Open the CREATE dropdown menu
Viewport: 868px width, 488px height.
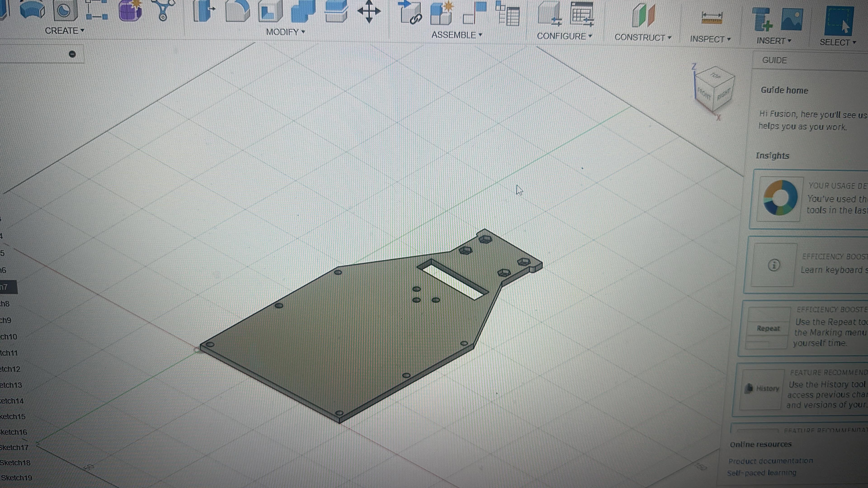tap(64, 31)
